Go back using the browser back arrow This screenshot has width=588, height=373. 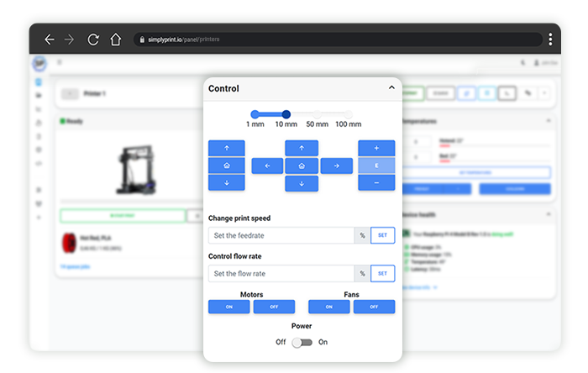point(50,39)
